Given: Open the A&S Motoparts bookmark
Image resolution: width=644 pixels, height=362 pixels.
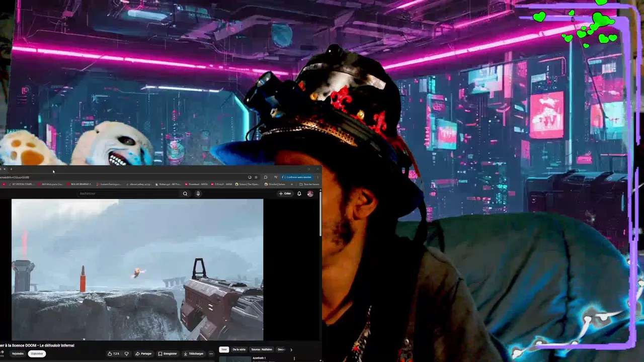Looking at the screenshot, I should click(x=50, y=184).
